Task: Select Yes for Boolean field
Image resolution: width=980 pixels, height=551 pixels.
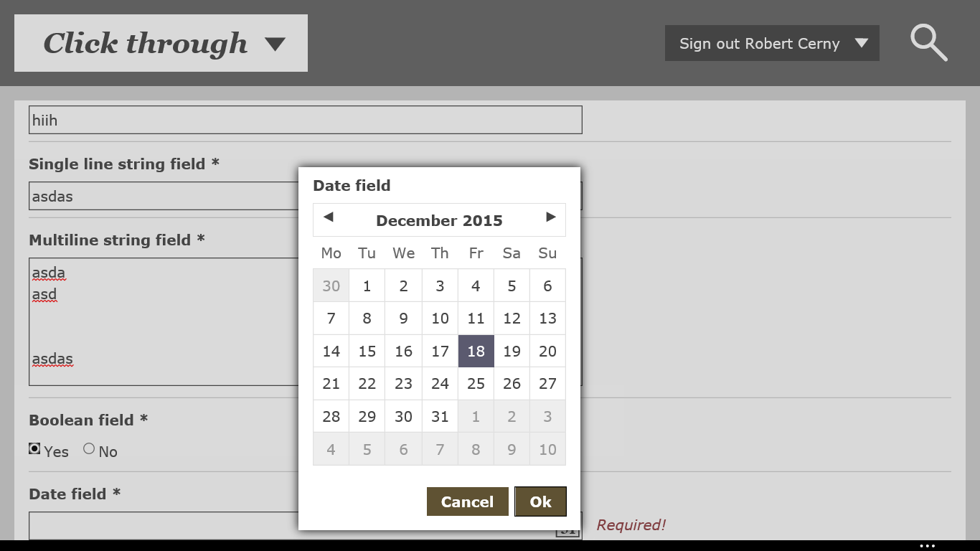Action: pyautogui.click(x=34, y=449)
